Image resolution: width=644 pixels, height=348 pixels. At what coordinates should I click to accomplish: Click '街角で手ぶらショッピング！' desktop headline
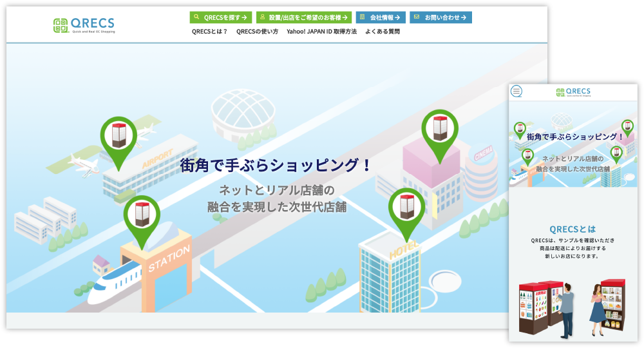click(x=276, y=165)
